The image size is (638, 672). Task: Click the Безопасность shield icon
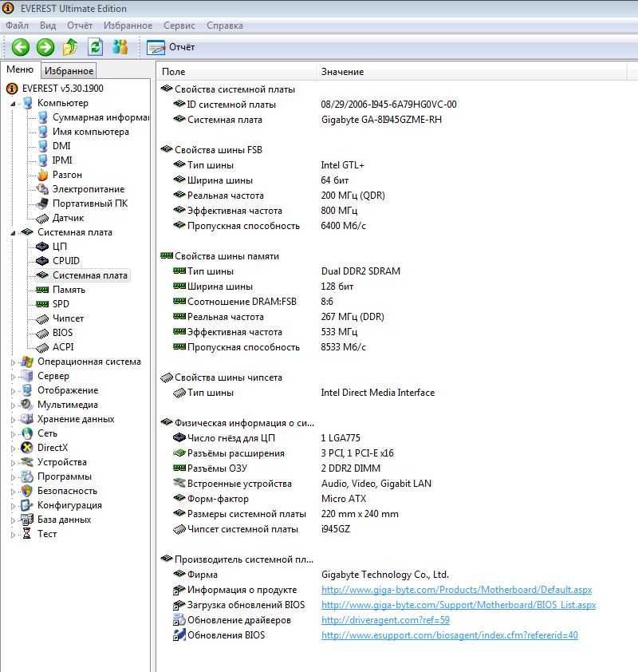27,491
